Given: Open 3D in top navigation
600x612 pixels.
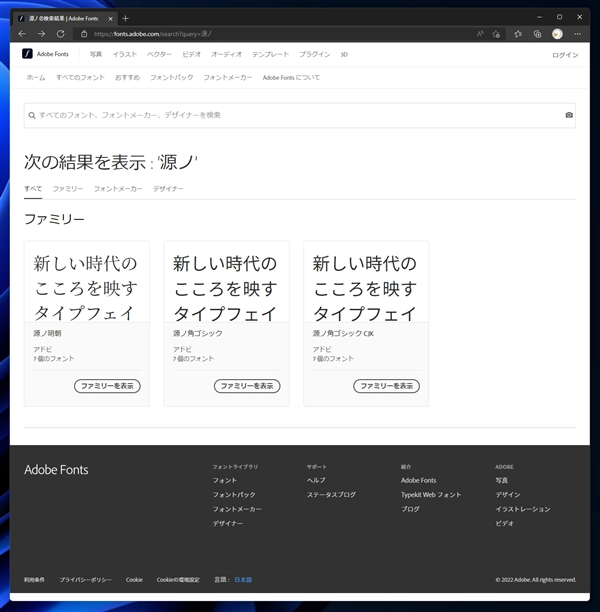Looking at the screenshot, I should (344, 54).
